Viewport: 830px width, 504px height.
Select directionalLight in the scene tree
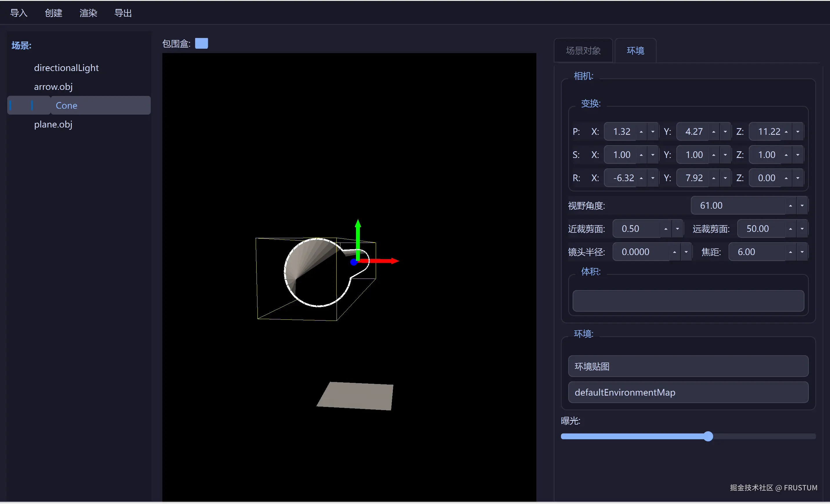[x=66, y=68]
